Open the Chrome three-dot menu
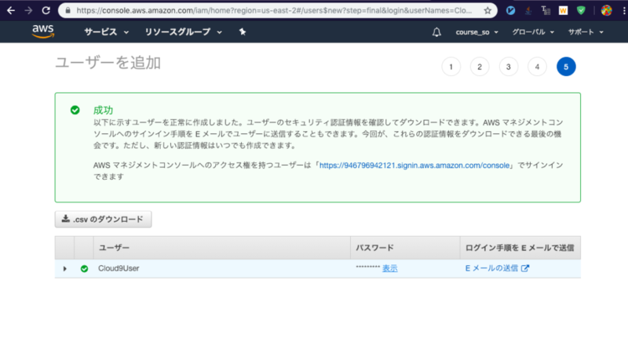 624,11
